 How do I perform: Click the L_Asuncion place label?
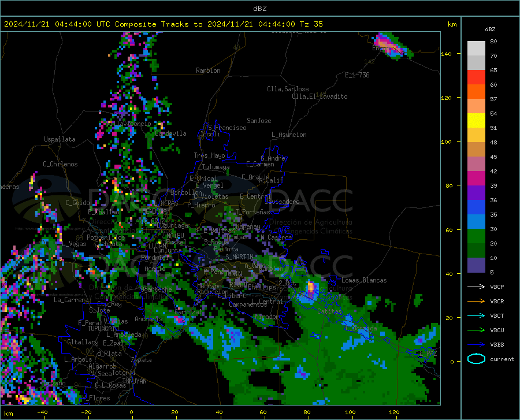(x=289, y=135)
